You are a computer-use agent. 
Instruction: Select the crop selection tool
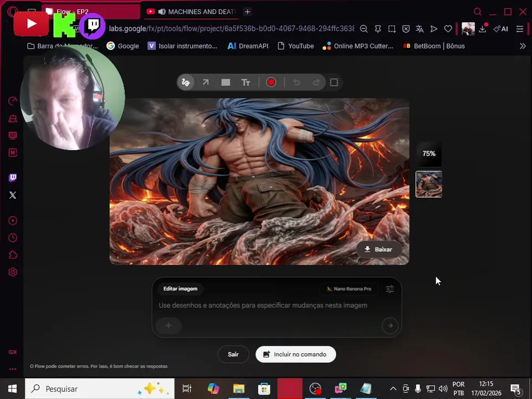(334, 83)
